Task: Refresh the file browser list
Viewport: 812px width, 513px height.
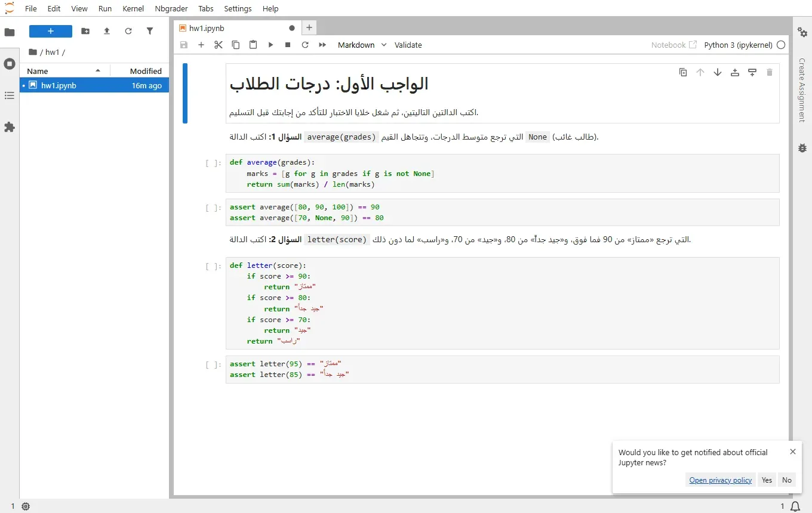Action: (128, 31)
